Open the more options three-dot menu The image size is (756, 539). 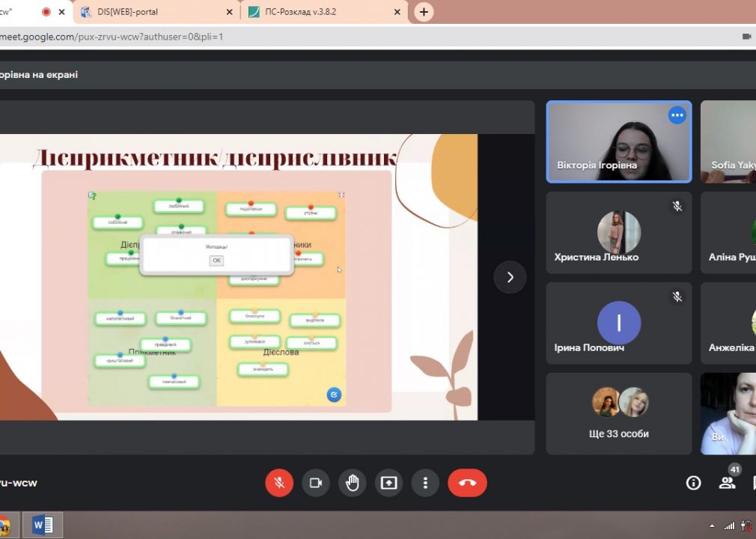tap(425, 483)
